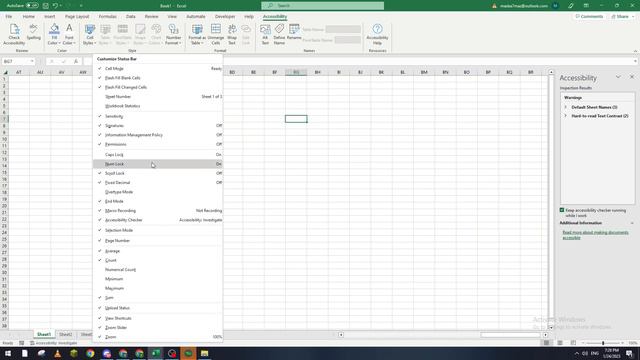The width and height of the screenshot is (640, 360).
Task: Apply the Fill Color paint bucket
Action: (54, 29)
